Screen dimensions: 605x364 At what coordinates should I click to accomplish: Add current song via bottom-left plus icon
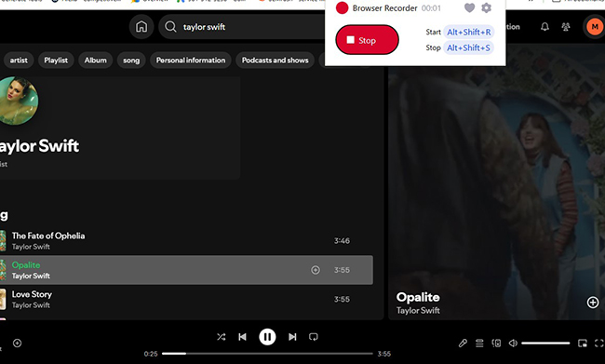click(x=17, y=343)
